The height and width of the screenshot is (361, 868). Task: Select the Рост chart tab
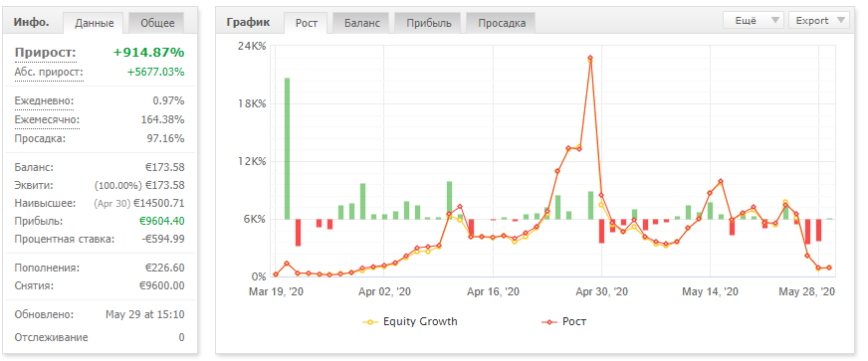tap(307, 23)
